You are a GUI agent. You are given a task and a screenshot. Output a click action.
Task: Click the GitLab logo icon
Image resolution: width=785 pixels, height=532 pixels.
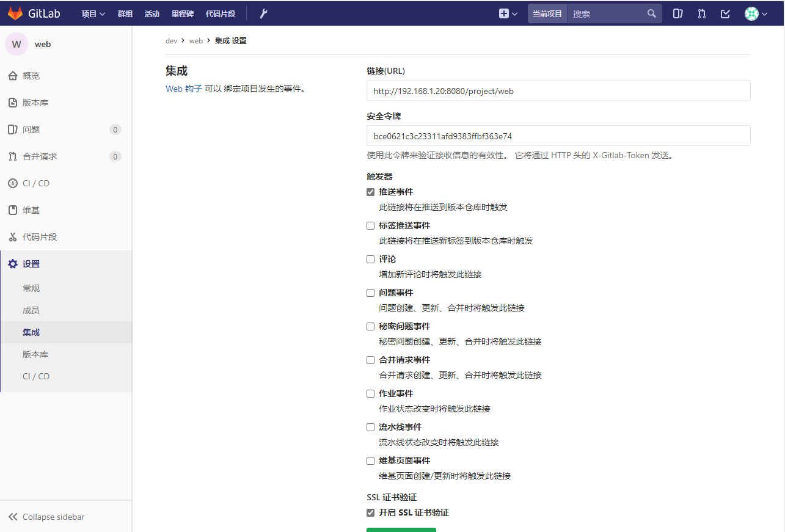tap(15, 13)
